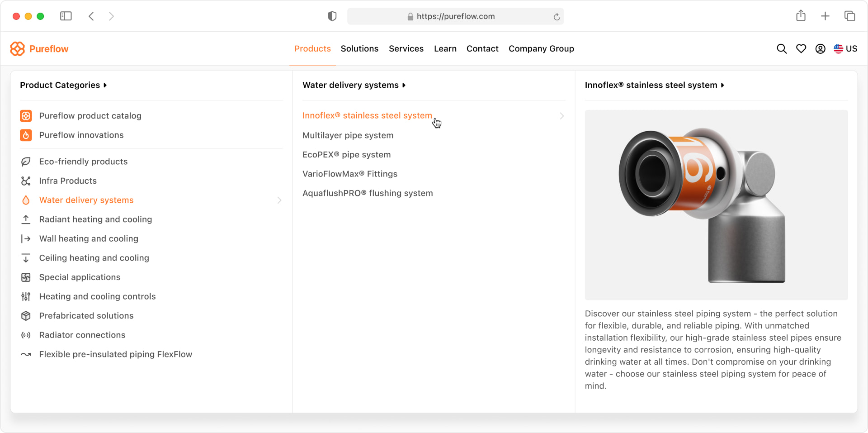Click chevron beside Innoflex stainless steel system row
This screenshot has height=433, width=868.
pos(562,116)
